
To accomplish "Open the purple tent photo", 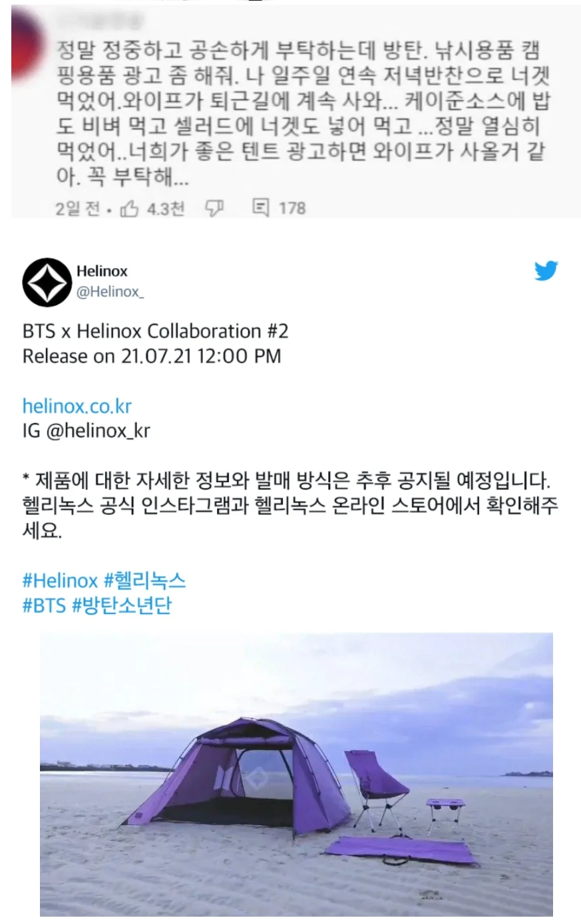I will tap(296, 774).
